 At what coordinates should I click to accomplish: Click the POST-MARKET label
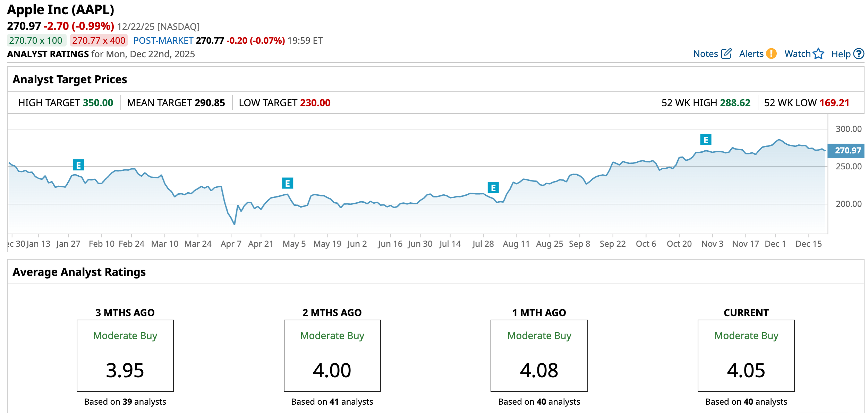(x=163, y=41)
